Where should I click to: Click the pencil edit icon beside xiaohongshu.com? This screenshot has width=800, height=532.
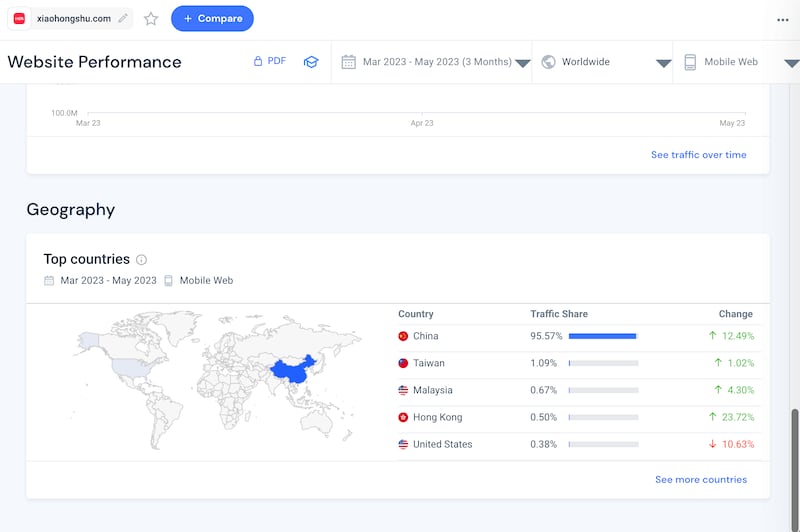(122, 18)
